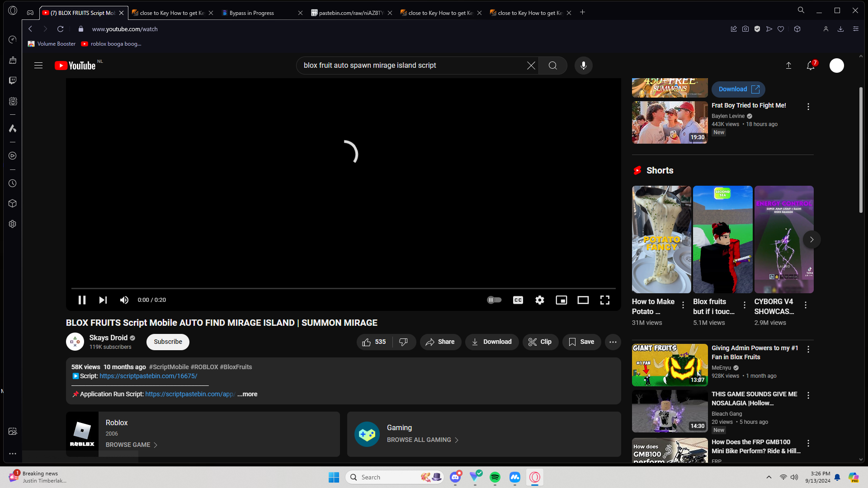Open options for Frat Boy Tried to Fight Me
Image resolution: width=868 pixels, height=488 pixels.
pyautogui.click(x=808, y=107)
